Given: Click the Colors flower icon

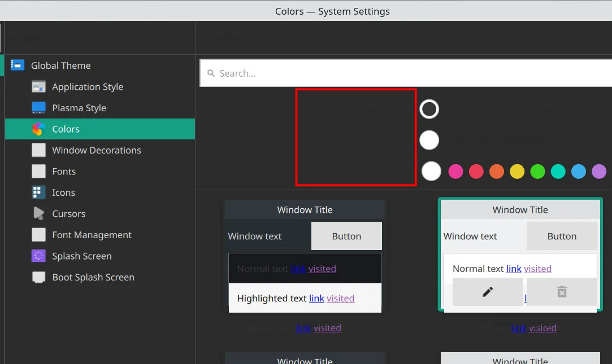Looking at the screenshot, I should [x=38, y=129].
